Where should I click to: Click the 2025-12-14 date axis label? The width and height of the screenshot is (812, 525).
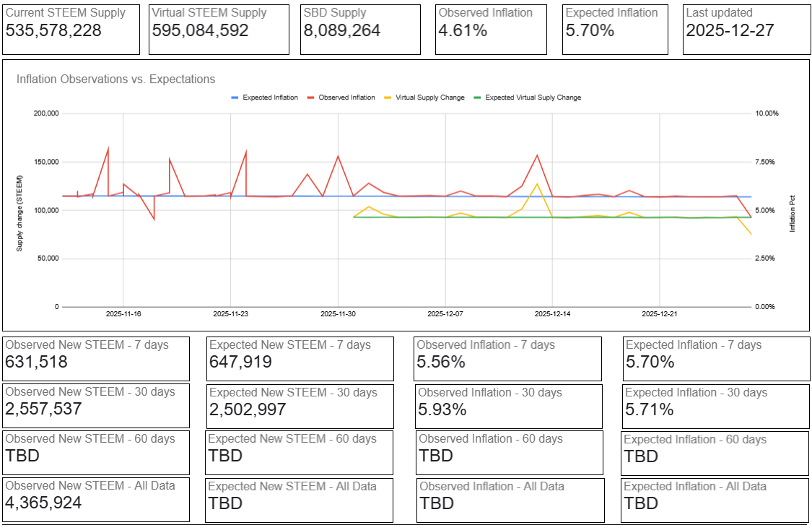(553, 314)
